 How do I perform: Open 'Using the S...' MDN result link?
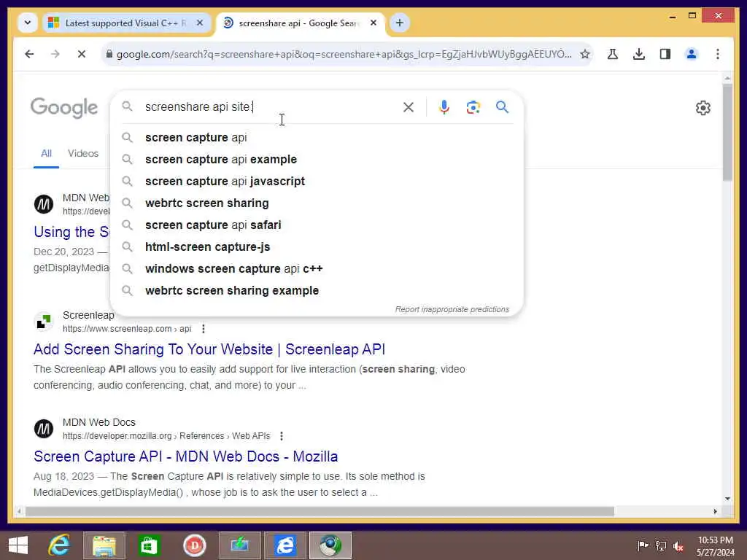pos(71,232)
